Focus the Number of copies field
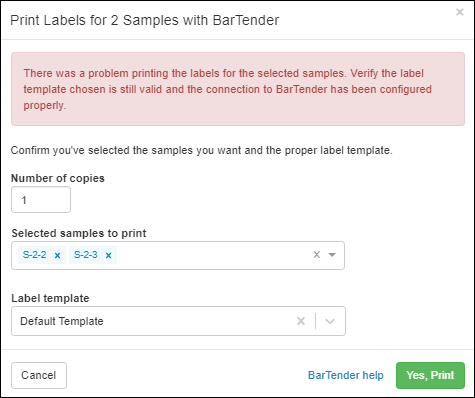 click(x=41, y=199)
